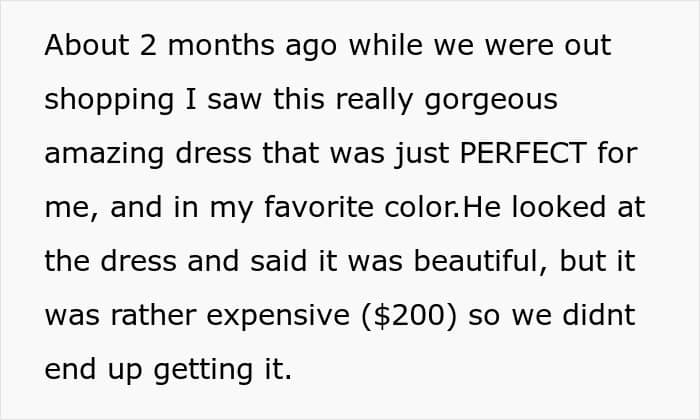700x420 pixels.
Task: Select the word 'rather'
Action: point(153,315)
